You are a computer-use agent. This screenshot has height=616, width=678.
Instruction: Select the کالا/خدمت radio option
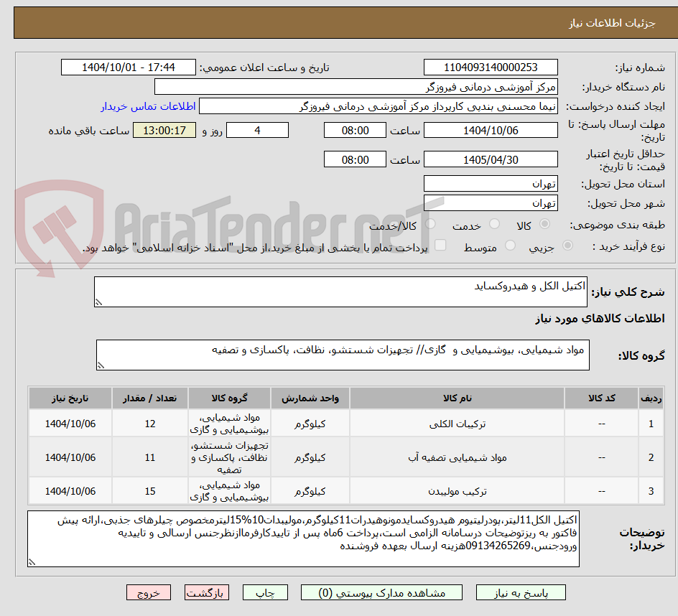431,224
